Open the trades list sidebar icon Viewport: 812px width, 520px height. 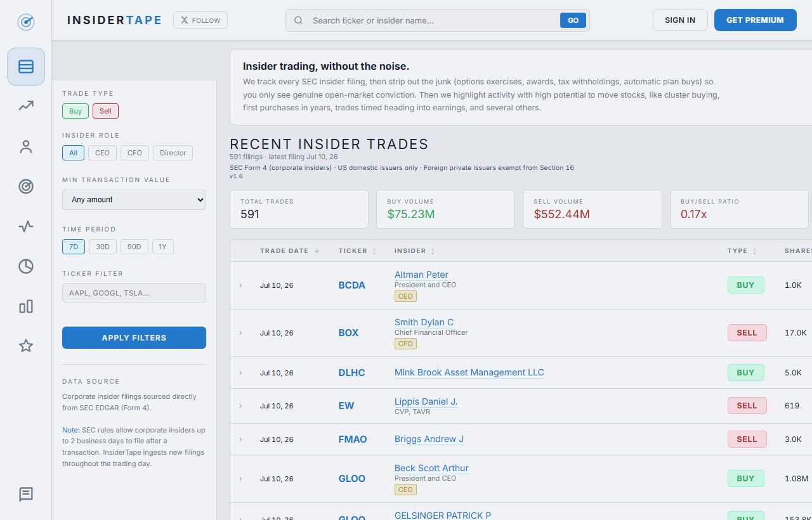coord(26,67)
